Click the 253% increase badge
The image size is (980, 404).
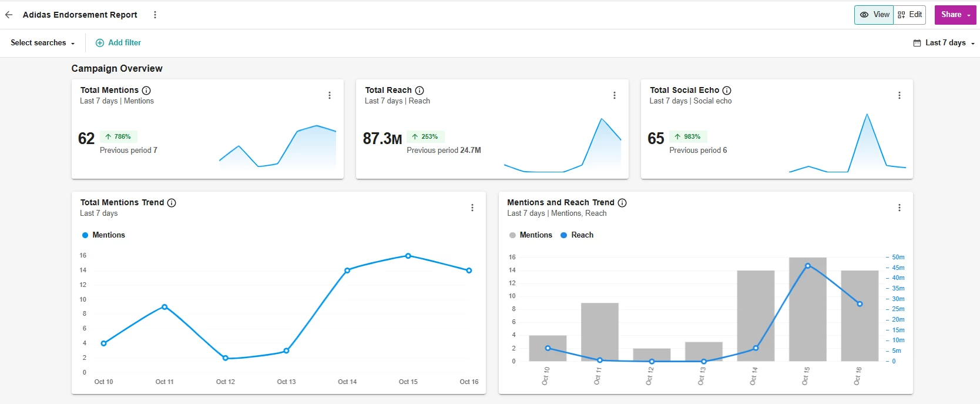click(x=425, y=137)
